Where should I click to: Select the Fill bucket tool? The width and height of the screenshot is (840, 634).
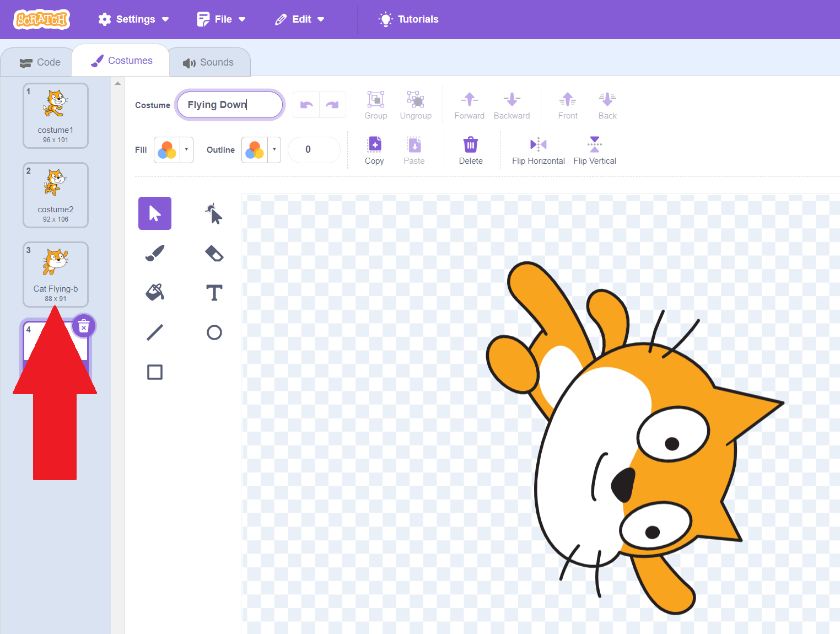pyautogui.click(x=155, y=293)
